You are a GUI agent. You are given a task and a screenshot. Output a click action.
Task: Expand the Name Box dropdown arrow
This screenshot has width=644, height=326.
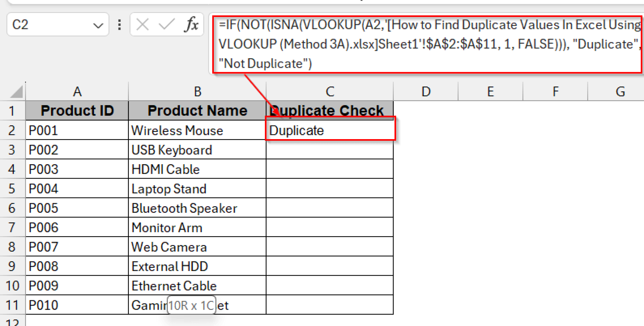[98, 25]
